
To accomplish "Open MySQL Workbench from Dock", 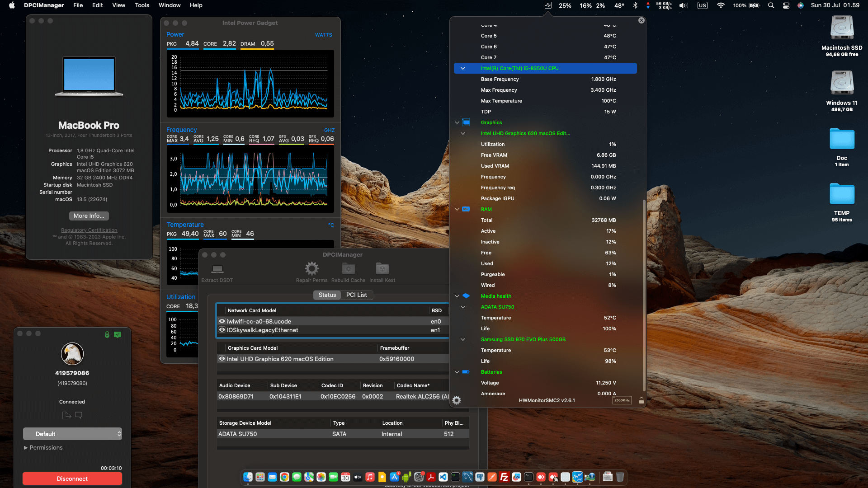I will [467, 477].
